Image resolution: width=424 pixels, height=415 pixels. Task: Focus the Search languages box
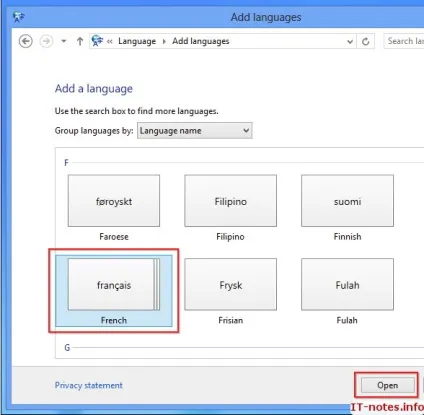click(x=404, y=41)
